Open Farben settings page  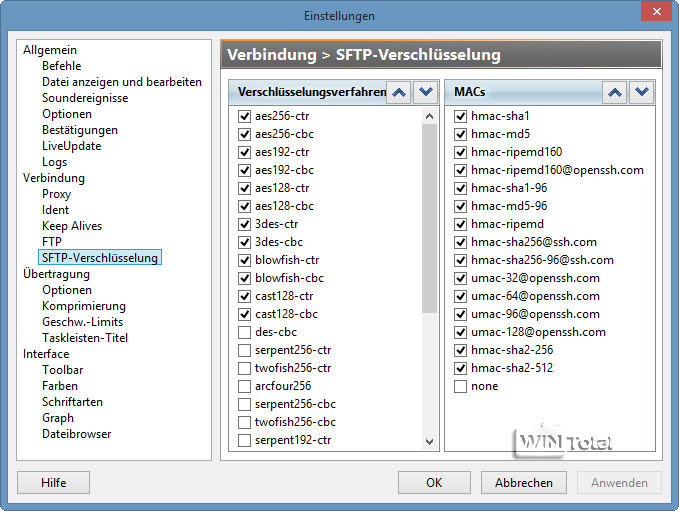(x=60, y=386)
